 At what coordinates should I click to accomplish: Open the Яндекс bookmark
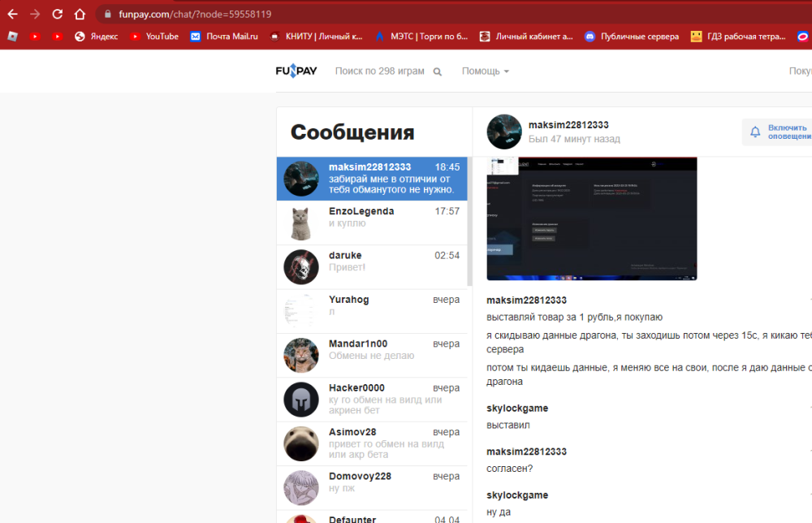tap(97, 37)
